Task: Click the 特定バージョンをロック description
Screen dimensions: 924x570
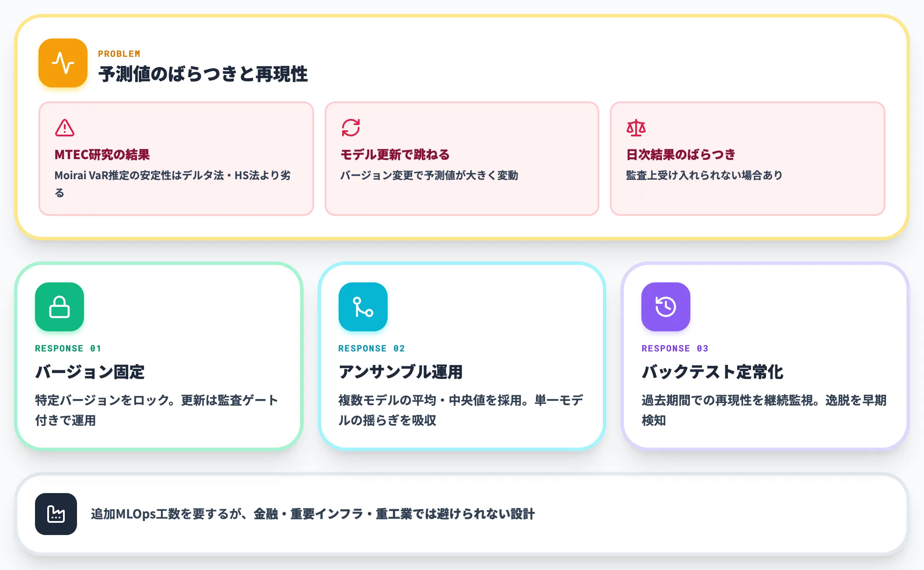Action: (157, 410)
